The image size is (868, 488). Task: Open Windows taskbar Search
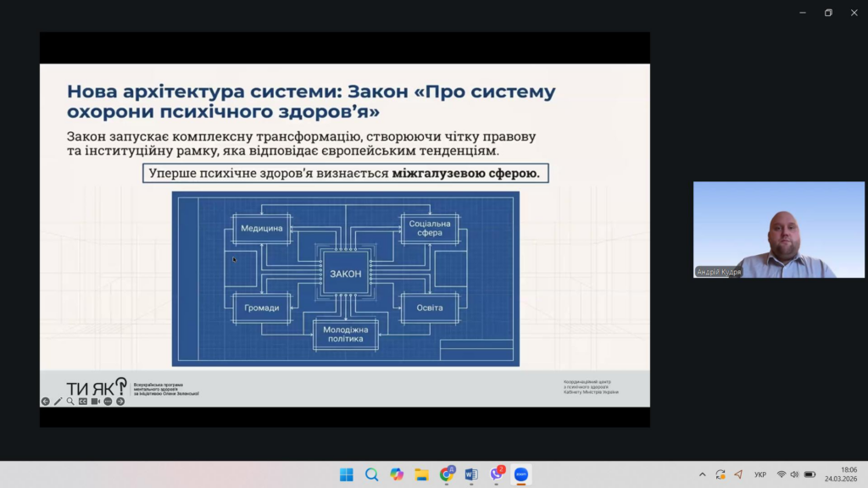[371, 474]
